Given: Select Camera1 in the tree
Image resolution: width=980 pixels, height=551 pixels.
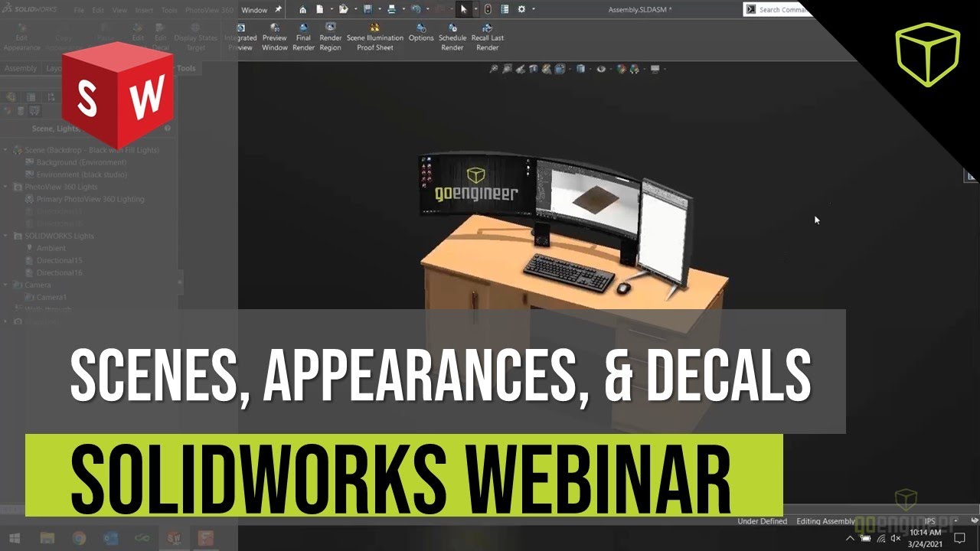Looking at the screenshot, I should tap(51, 297).
